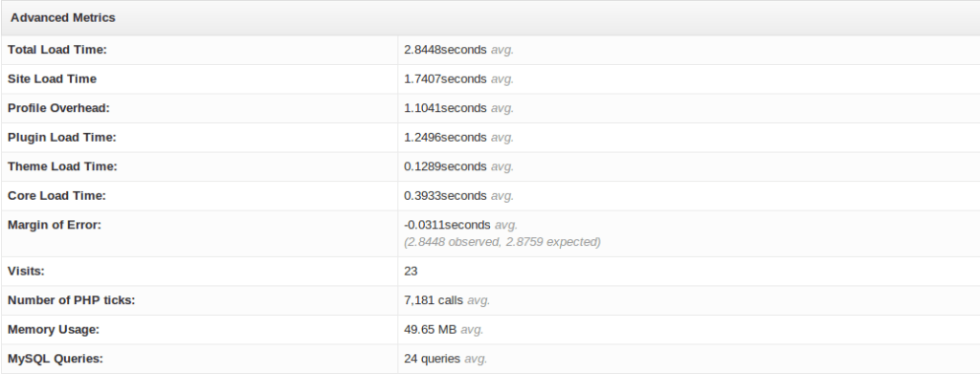980x374 pixels.
Task: Select the Core Load Time label
Action: 56,196
